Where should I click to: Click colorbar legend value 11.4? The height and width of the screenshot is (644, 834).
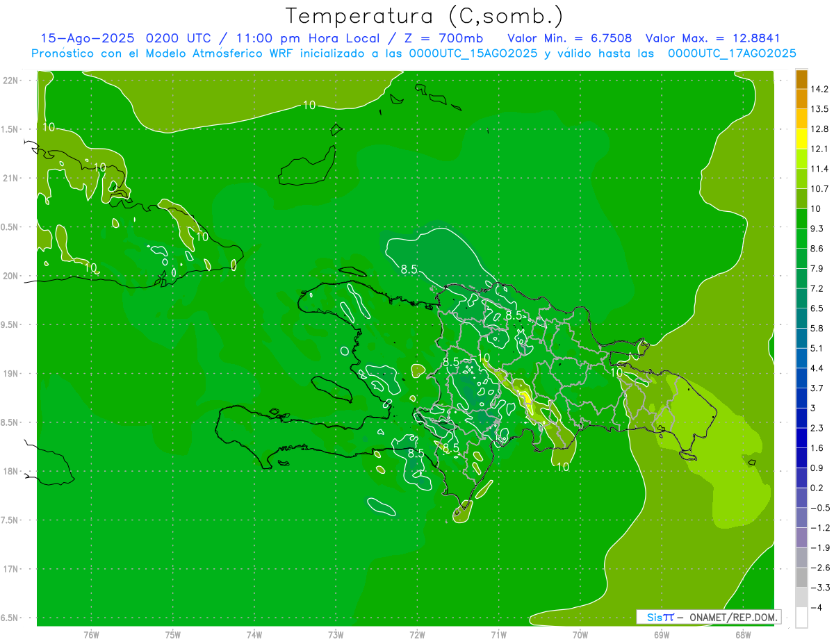pyautogui.click(x=821, y=169)
